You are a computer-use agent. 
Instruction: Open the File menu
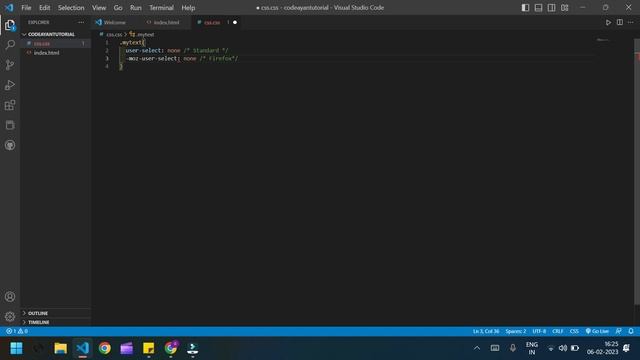coord(26,8)
